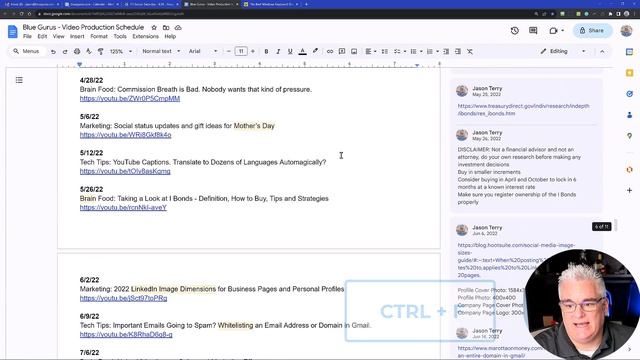Viewport: 640px width, 360px height.
Task: Click the Undo arrow
Action: (x=53, y=51)
